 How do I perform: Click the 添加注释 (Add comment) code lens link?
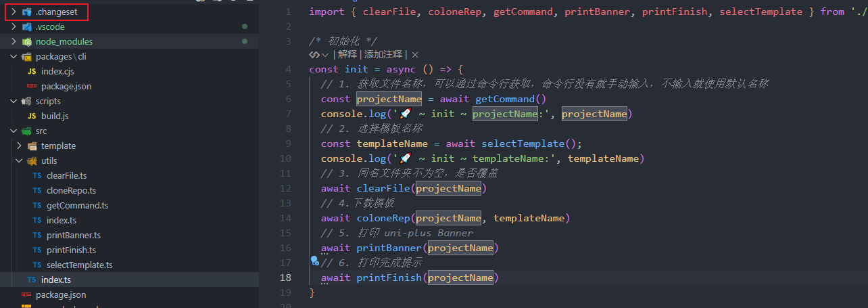click(383, 54)
